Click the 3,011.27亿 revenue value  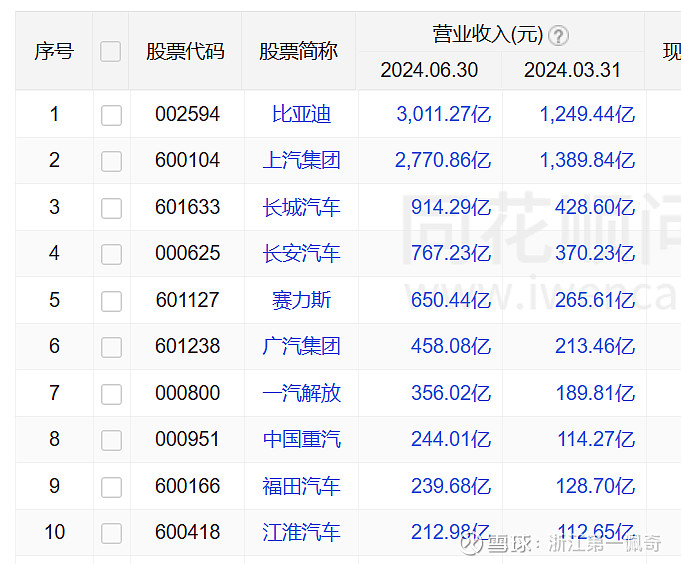(x=443, y=115)
